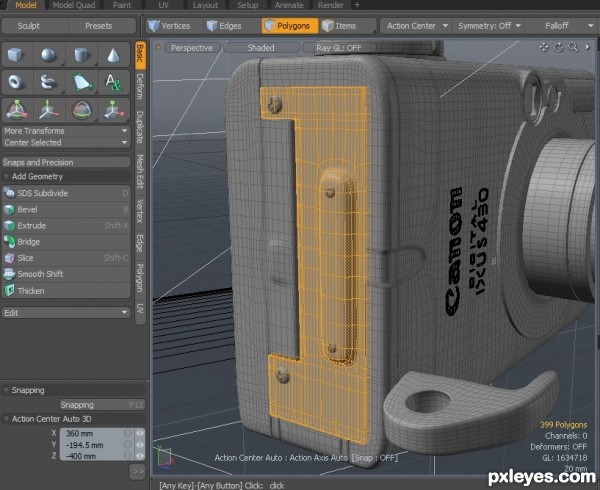
Task: Click the Smooth Shift tool icon
Action: [9, 274]
